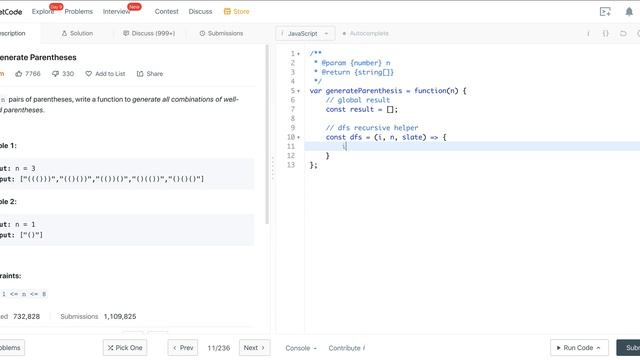
Task: Open Explore in navigation
Action: (43, 11)
